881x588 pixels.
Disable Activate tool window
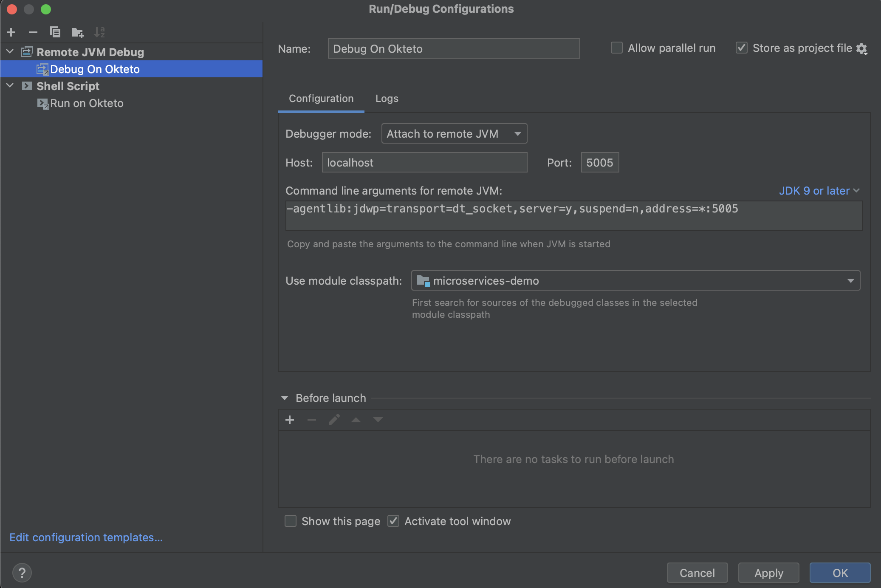393,521
